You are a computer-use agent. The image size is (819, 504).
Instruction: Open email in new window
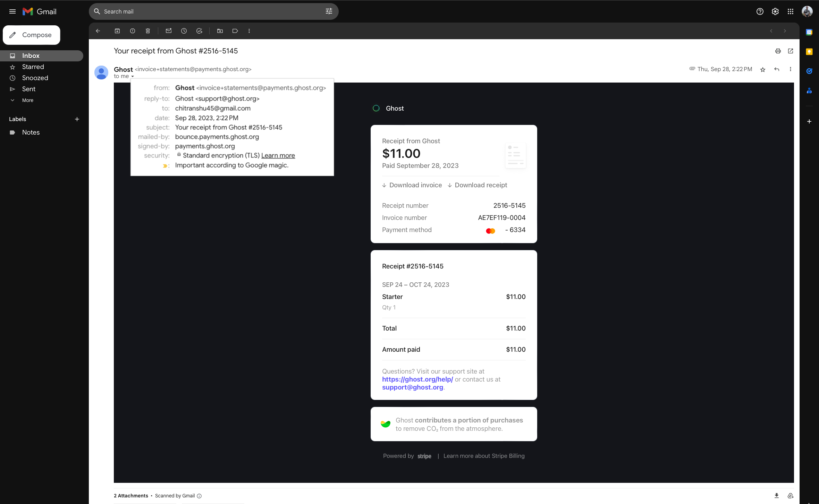pos(791,51)
